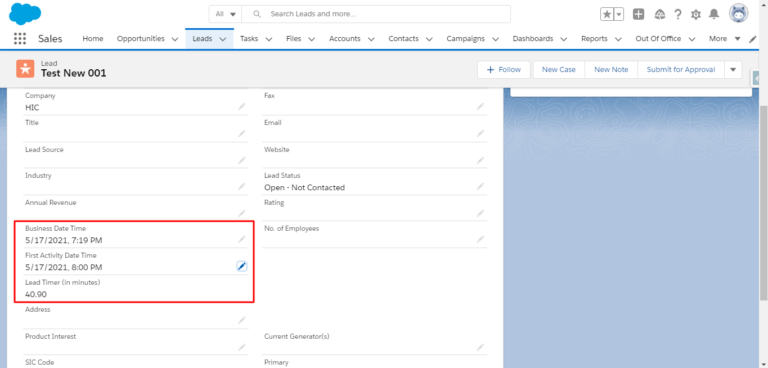
Task: Select the HIC company value
Action: [x=32, y=108]
